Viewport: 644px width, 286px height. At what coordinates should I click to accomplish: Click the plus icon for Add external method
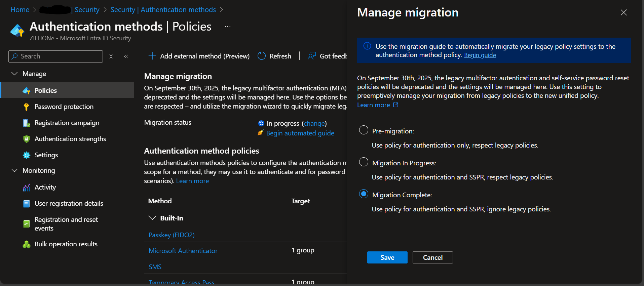(x=152, y=56)
